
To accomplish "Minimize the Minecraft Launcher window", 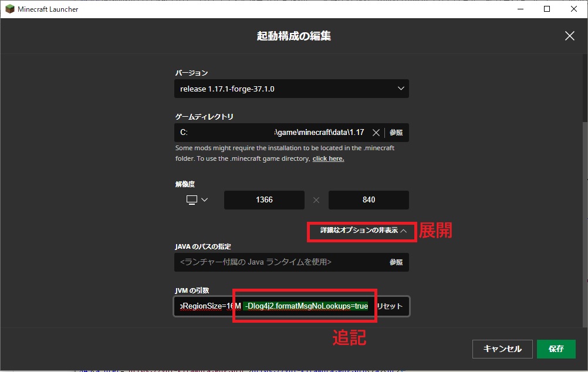I will pyautogui.click(x=520, y=9).
